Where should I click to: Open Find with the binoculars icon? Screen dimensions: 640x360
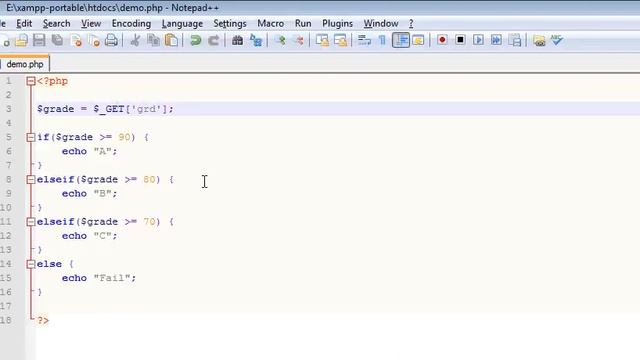(237, 40)
